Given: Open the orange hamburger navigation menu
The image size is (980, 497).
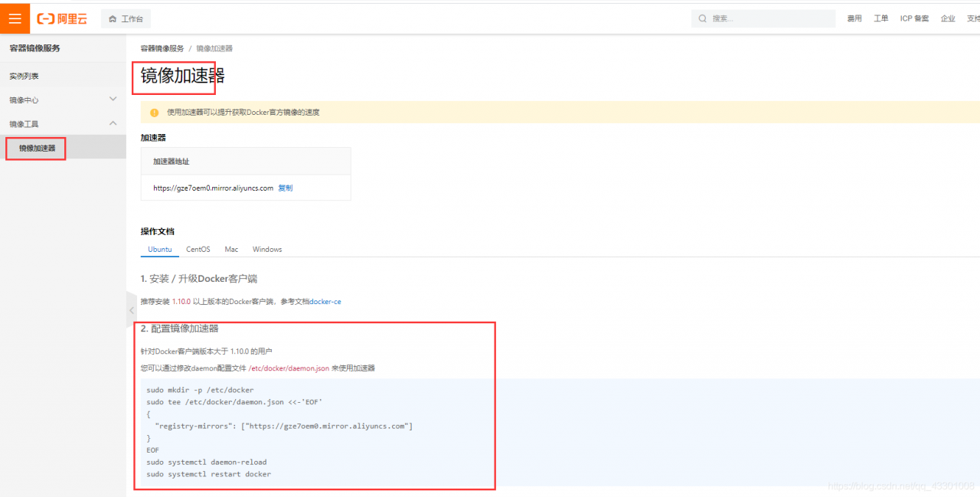Looking at the screenshot, I should tap(15, 18).
